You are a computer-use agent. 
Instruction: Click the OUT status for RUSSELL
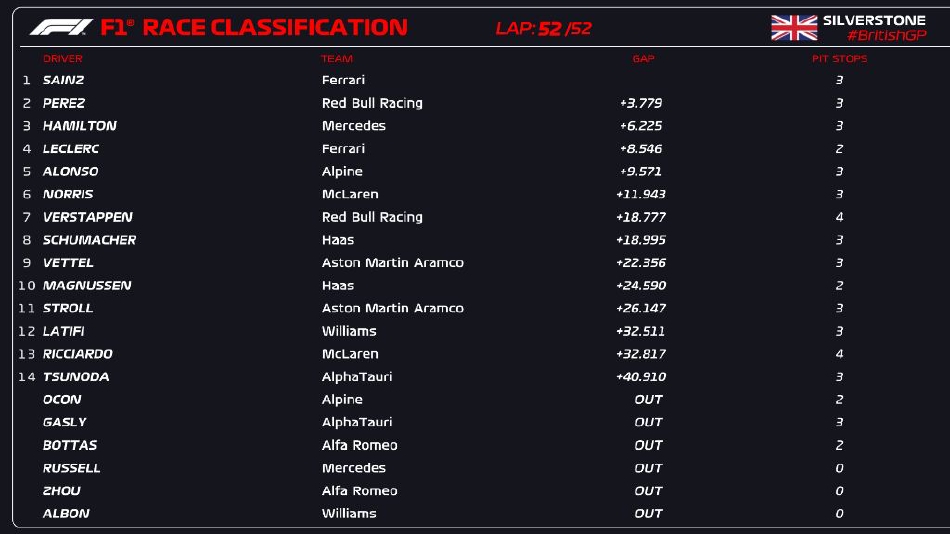click(x=648, y=468)
